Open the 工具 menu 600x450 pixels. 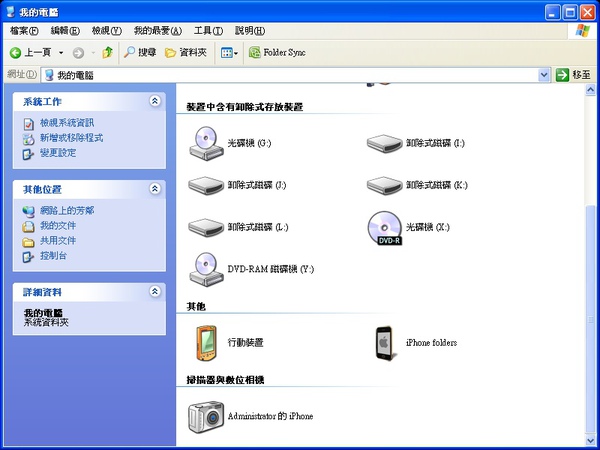[208, 31]
